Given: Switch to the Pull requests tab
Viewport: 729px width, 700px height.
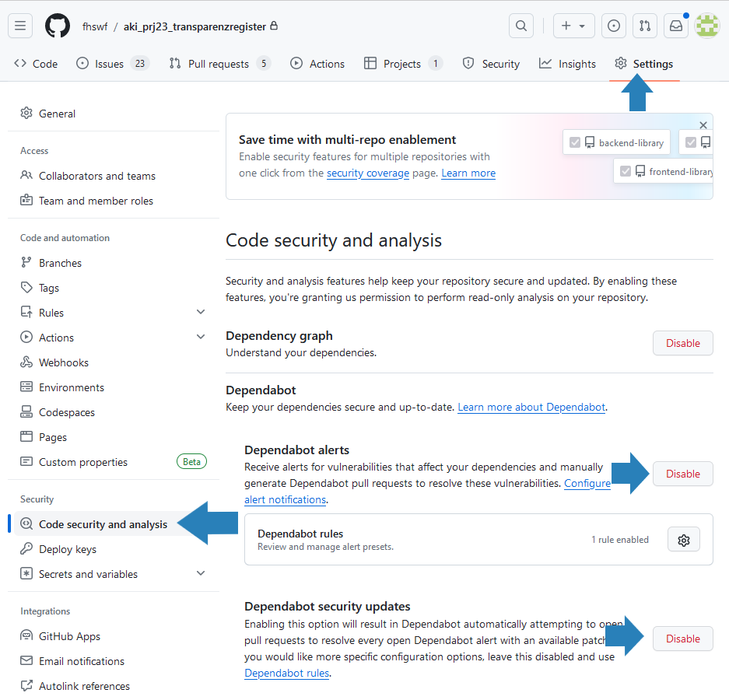Looking at the screenshot, I should [219, 64].
